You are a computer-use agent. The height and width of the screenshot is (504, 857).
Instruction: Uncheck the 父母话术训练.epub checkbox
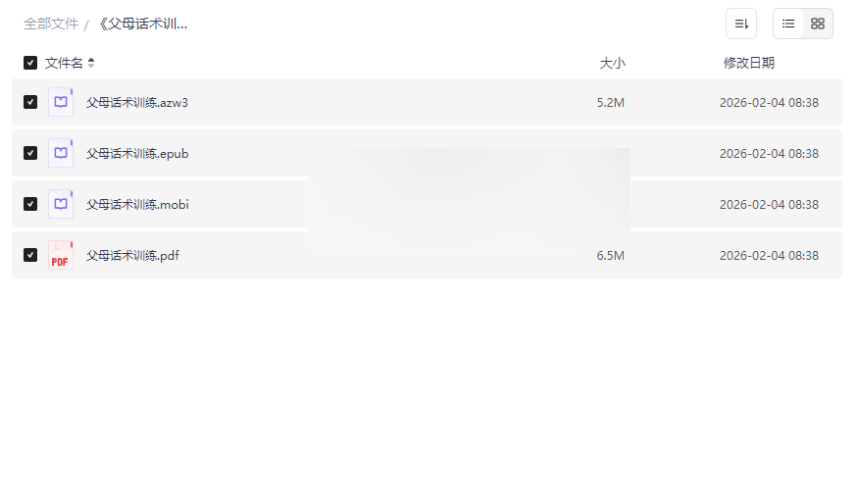pyautogui.click(x=30, y=153)
